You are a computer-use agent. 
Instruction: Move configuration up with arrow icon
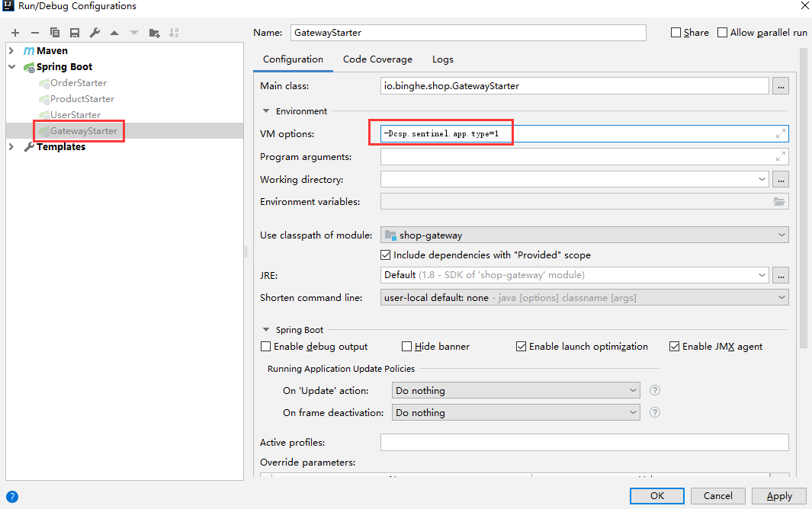(114, 33)
